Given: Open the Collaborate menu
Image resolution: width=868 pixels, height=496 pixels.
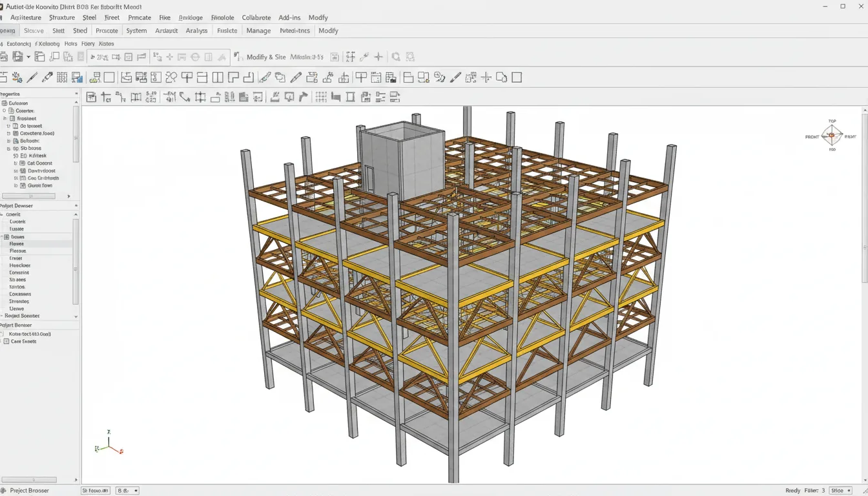Looking at the screenshot, I should (256, 17).
